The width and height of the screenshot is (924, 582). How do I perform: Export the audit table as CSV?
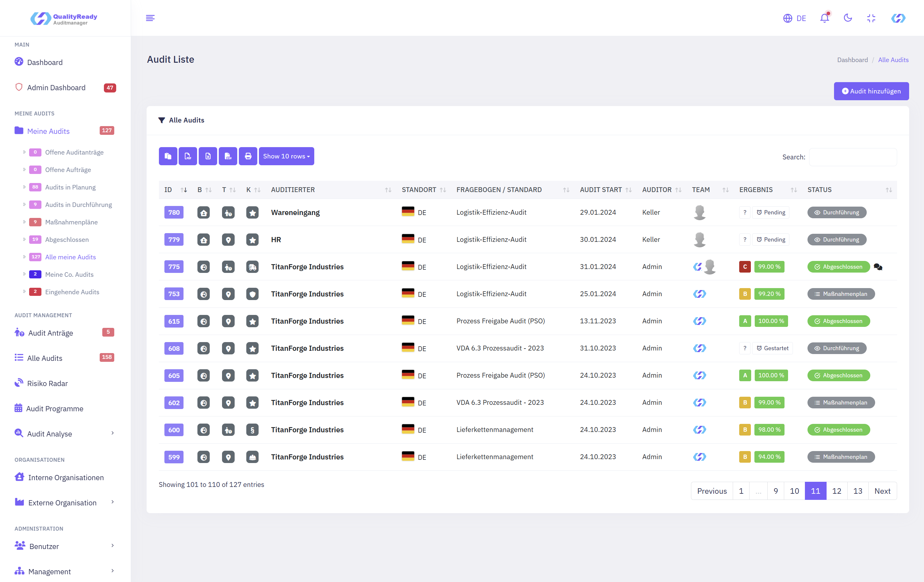click(x=228, y=156)
